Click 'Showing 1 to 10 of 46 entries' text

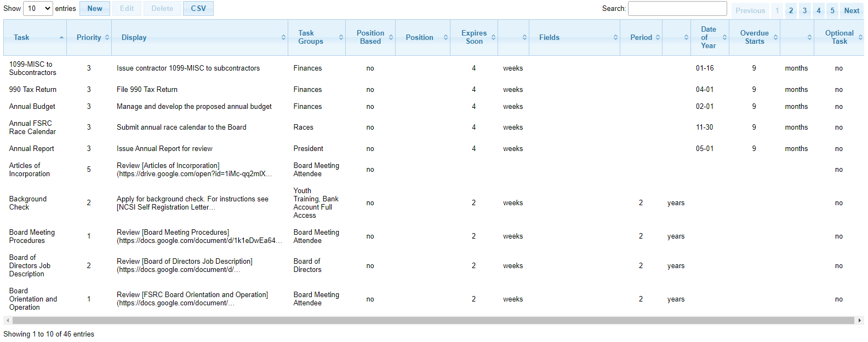(49, 334)
